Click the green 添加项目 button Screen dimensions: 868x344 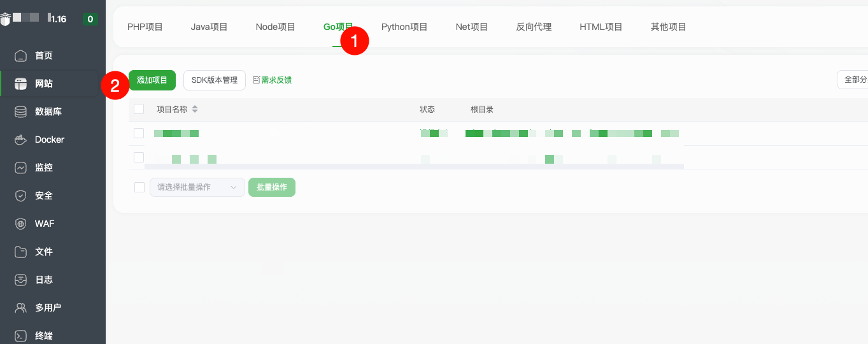click(x=152, y=80)
